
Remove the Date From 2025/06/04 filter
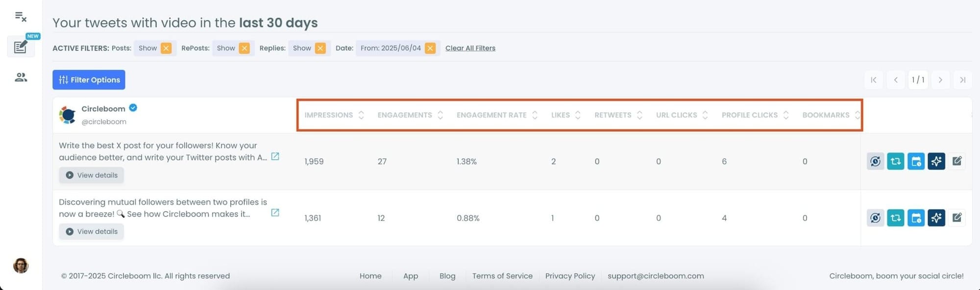coord(430,48)
